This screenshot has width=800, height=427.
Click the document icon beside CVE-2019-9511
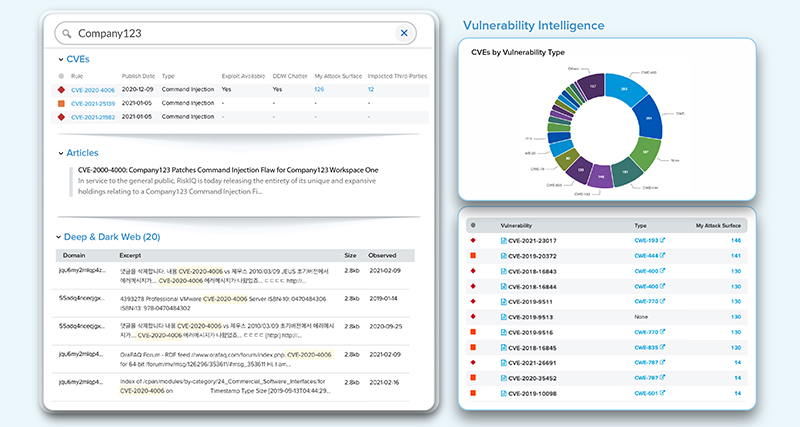[504, 302]
